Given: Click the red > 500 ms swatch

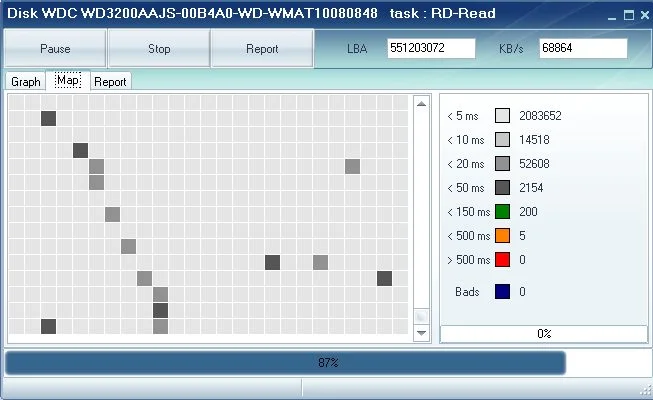Looking at the screenshot, I should 502,260.
